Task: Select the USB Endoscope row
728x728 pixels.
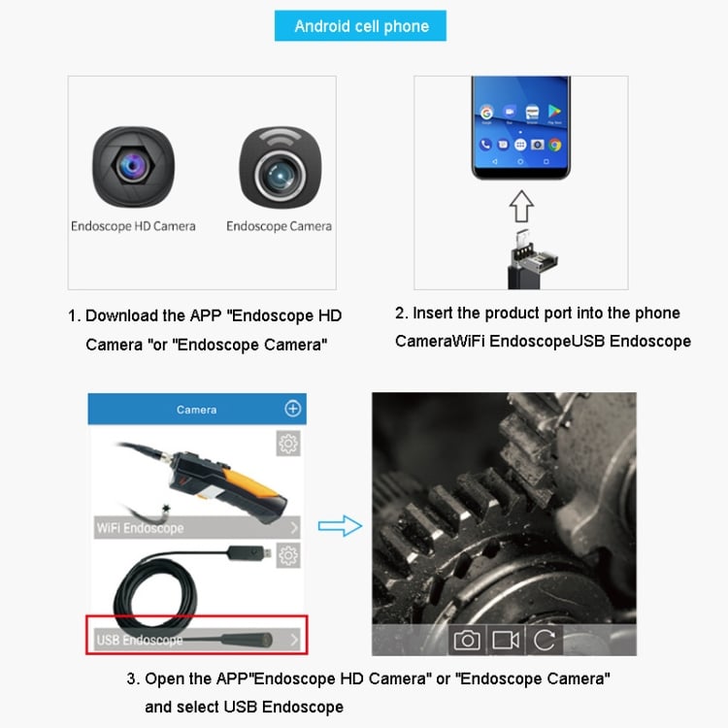Action: coord(197,636)
